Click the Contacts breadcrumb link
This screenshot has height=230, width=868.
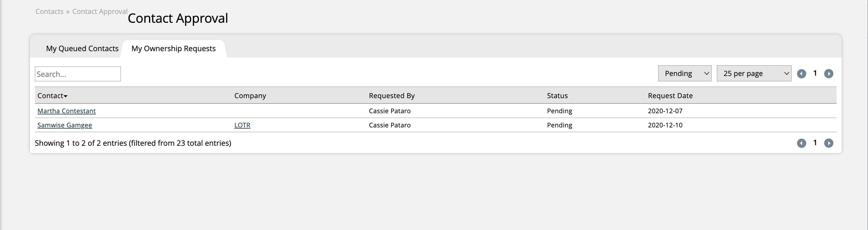(49, 12)
